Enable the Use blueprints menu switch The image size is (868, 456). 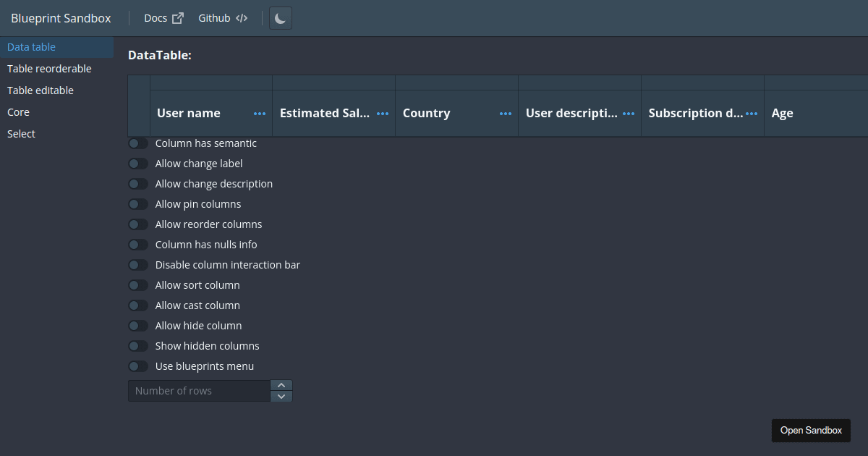(x=137, y=366)
